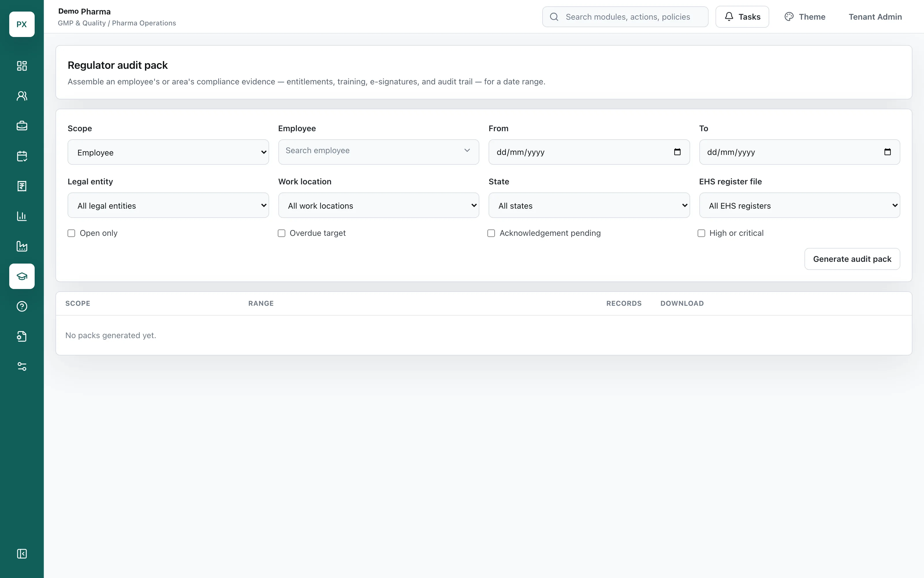Open the Search employee combo box
This screenshot has width=924, height=578.
click(378, 152)
